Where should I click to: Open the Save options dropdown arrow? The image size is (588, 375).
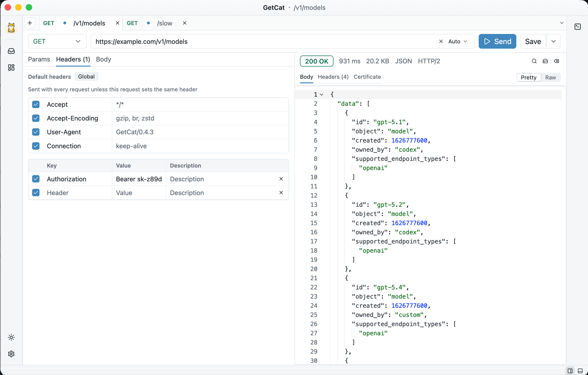coord(553,41)
